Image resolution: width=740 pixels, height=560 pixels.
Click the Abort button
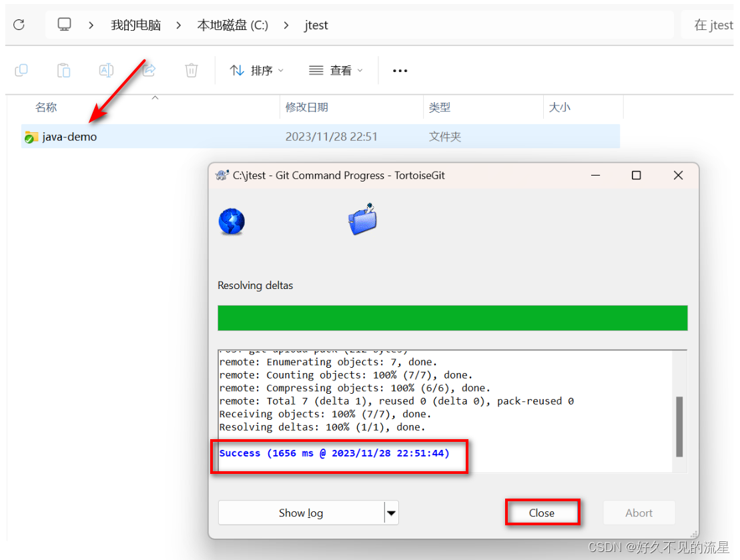[x=639, y=513]
